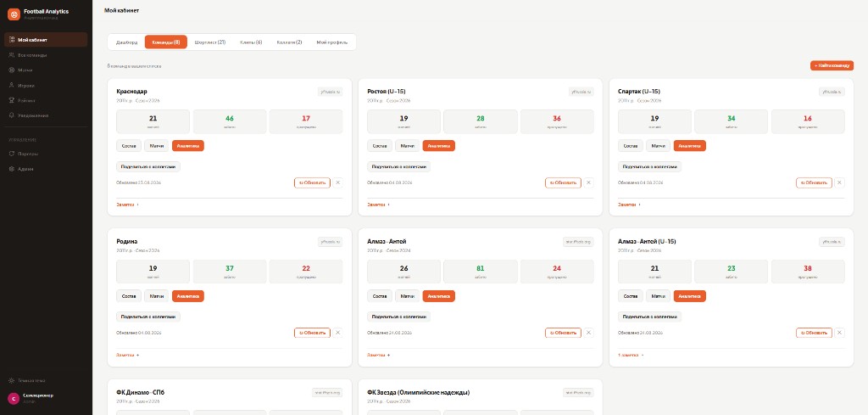Open Аналитика for Родина

coord(188,296)
